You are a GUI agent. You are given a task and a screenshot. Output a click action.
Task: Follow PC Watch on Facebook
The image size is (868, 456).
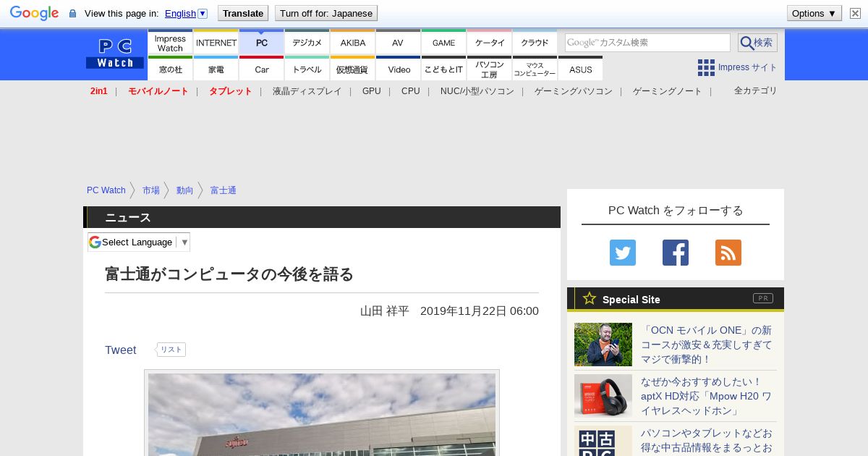pyautogui.click(x=676, y=253)
